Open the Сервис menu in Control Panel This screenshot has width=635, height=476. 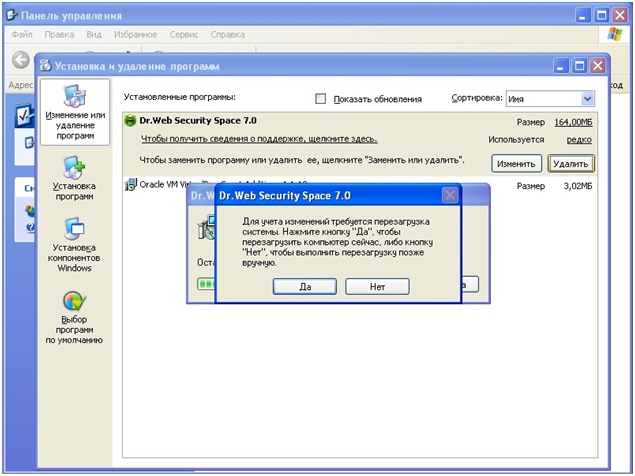(x=183, y=34)
